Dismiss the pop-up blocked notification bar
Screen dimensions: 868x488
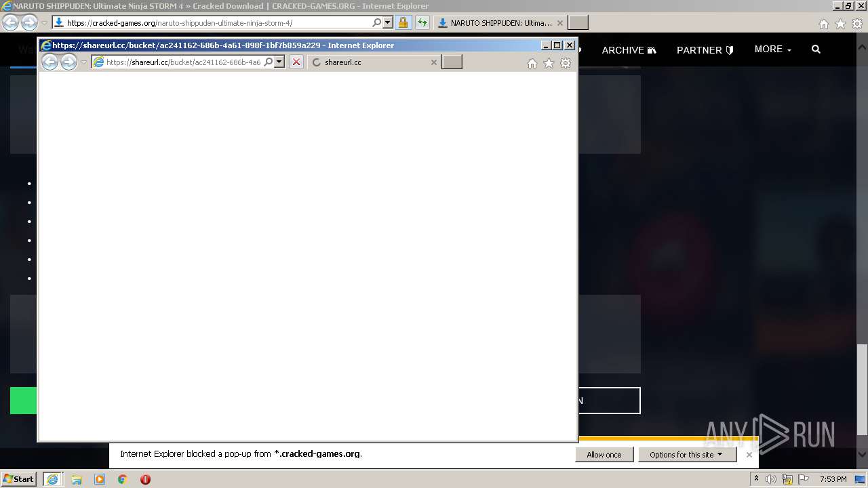749,455
